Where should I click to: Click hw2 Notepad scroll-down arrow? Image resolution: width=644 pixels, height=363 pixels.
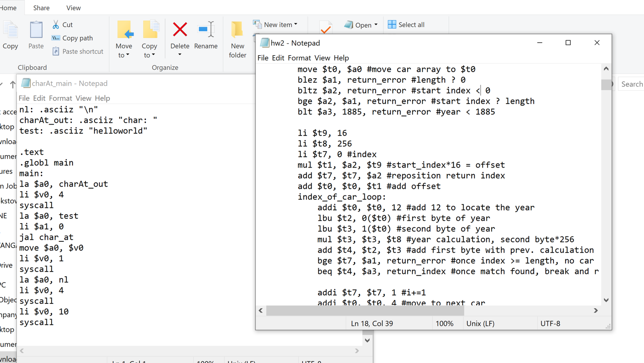[606, 300]
